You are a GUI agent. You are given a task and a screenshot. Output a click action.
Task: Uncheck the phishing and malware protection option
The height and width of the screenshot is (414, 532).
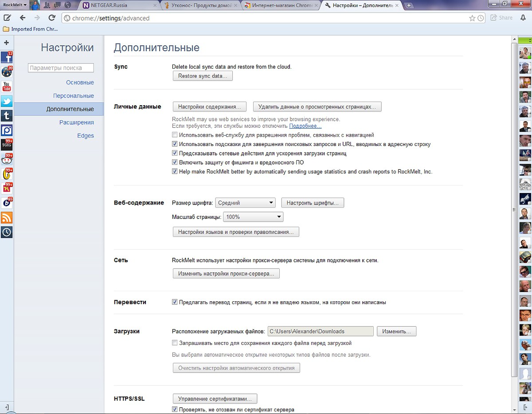pos(175,162)
